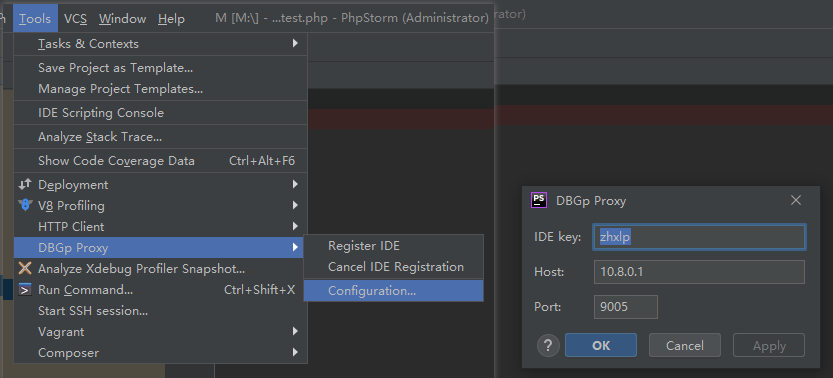Select Tasks & Contexts menu entry
The height and width of the screenshot is (378, 833).
(x=160, y=44)
